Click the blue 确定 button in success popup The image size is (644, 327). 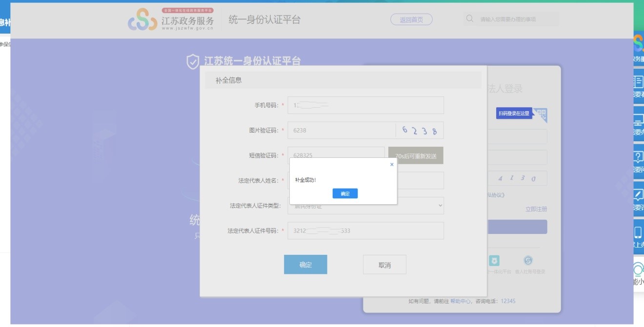coord(345,193)
